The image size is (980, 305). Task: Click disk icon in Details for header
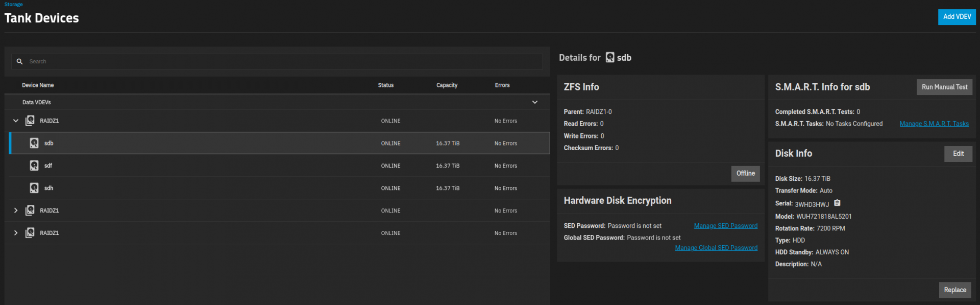[610, 57]
